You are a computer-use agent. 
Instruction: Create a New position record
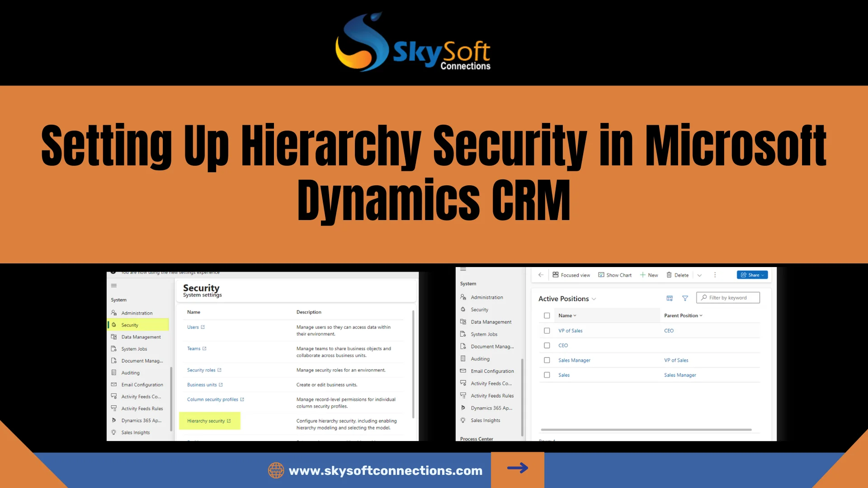pyautogui.click(x=649, y=275)
